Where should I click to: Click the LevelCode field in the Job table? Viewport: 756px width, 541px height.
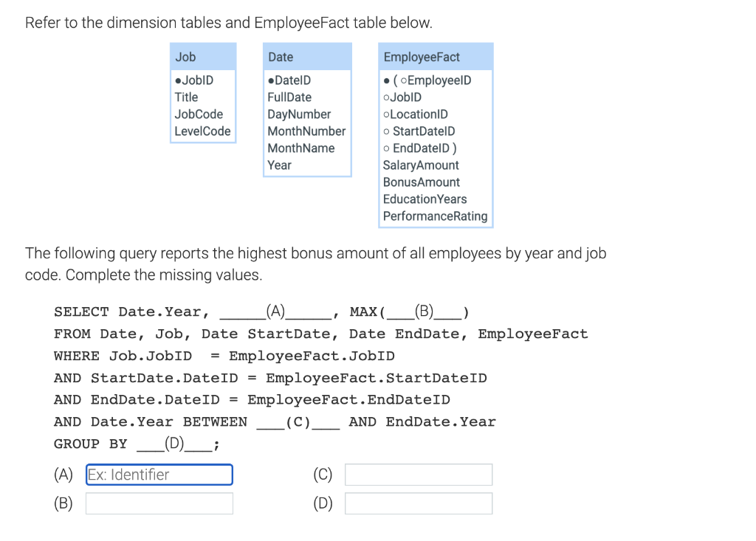(x=201, y=131)
